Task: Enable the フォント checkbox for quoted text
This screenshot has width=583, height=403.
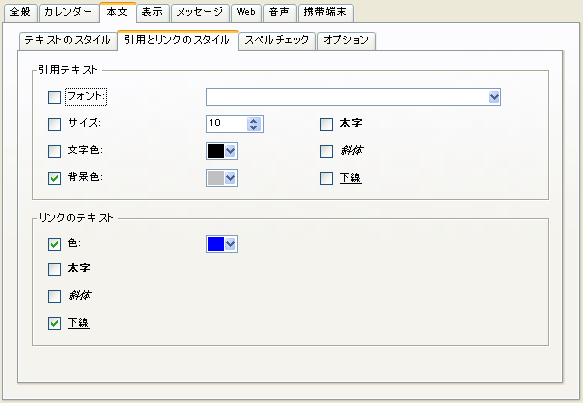Action: [54, 97]
